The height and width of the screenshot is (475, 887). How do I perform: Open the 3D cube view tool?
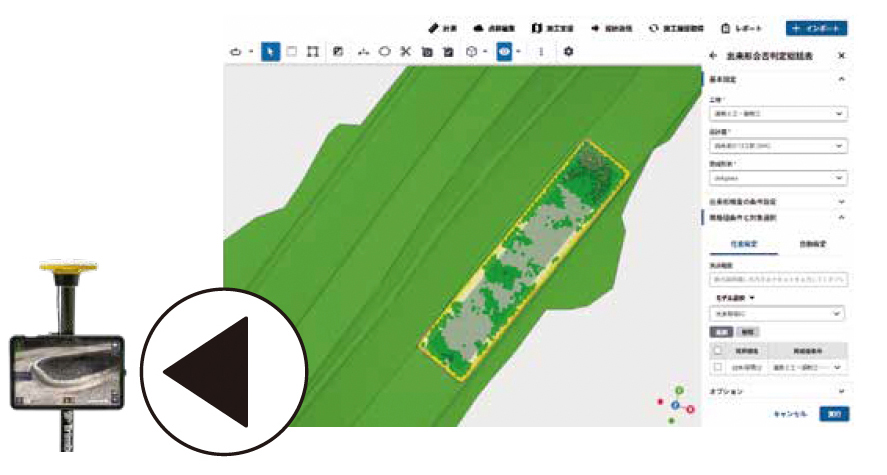[471, 51]
